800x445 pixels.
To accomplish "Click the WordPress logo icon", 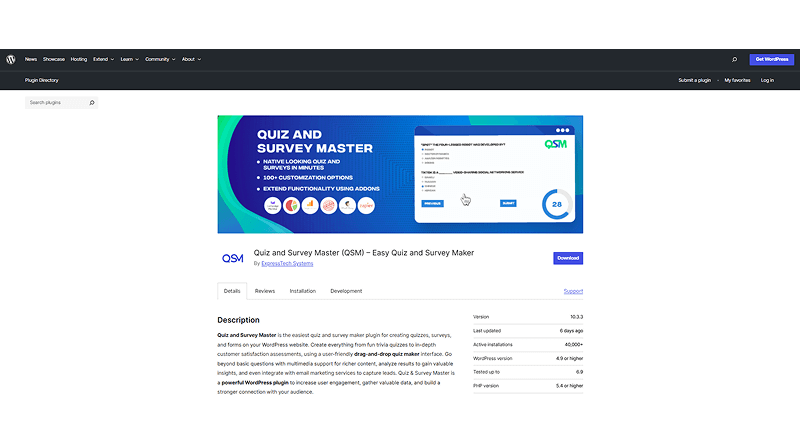I will [x=11, y=59].
